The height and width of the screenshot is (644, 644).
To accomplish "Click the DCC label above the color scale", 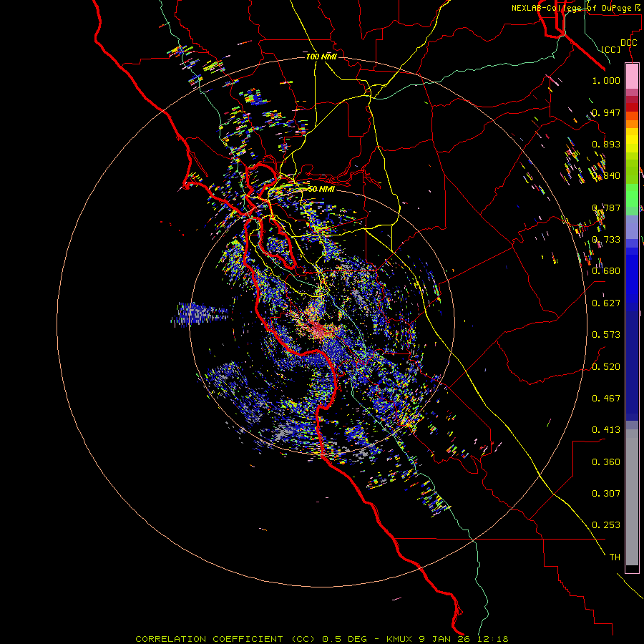I will (x=628, y=43).
